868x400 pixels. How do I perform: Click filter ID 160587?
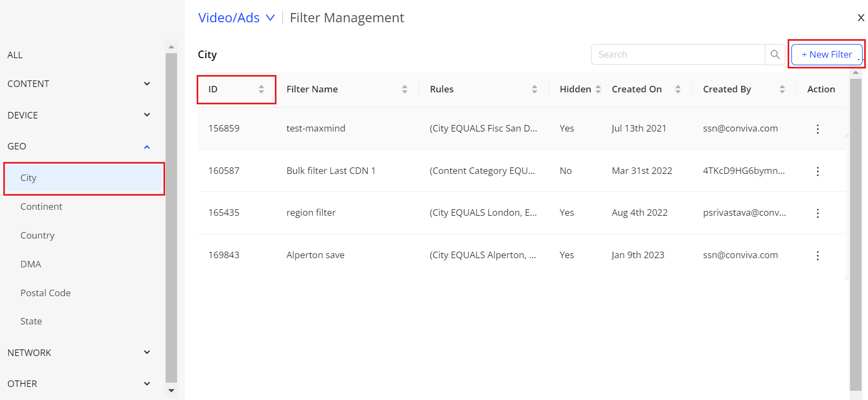224,171
